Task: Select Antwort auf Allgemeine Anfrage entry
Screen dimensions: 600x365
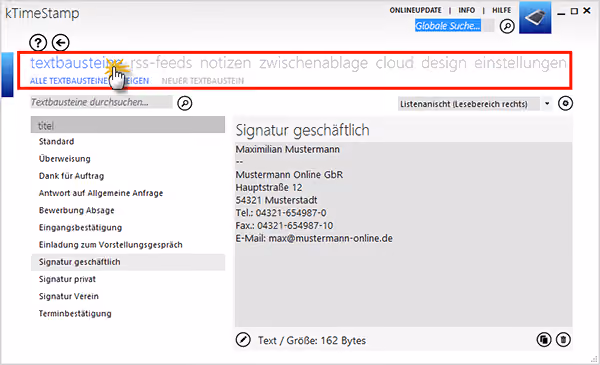Action: click(128, 193)
